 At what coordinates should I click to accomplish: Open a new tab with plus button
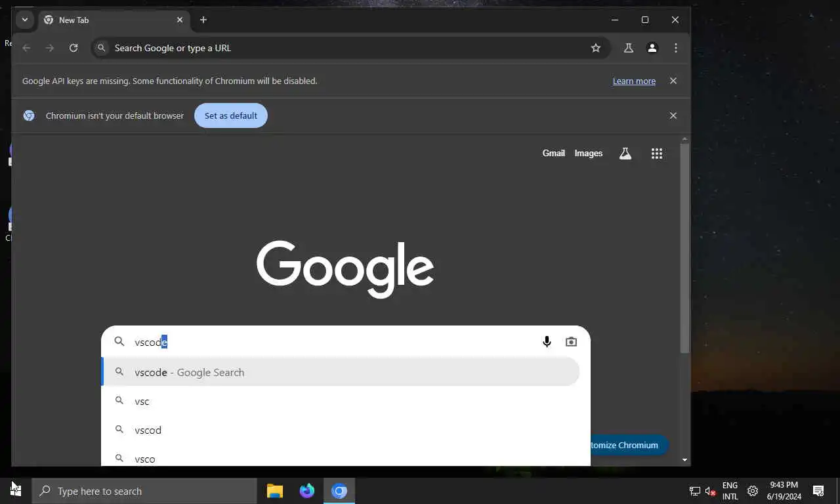pyautogui.click(x=203, y=20)
